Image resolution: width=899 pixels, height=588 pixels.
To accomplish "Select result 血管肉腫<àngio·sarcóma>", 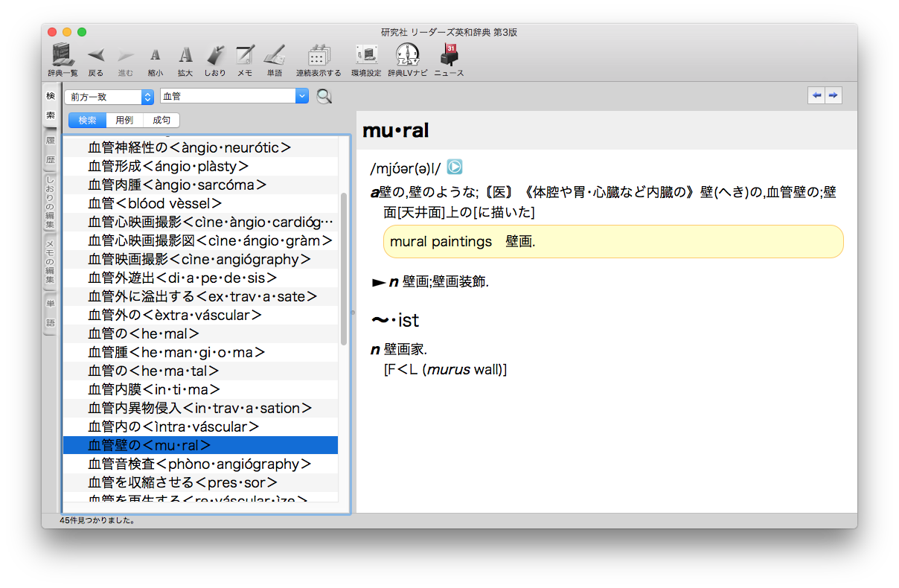I will coord(200,185).
